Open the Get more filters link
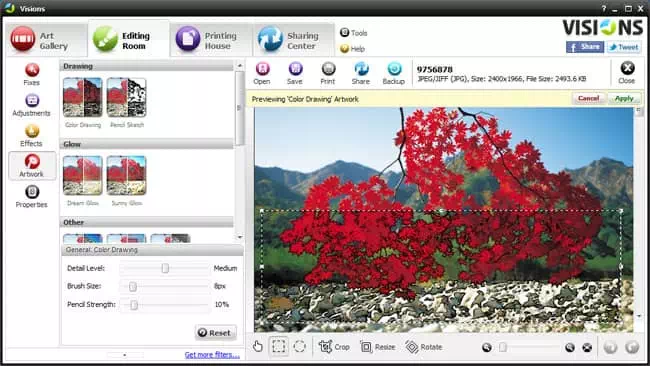 coord(212,355)
